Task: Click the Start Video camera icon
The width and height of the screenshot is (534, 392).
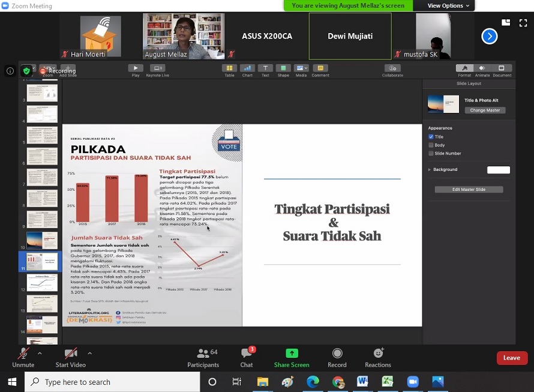Action: click(x=70, y=354)
